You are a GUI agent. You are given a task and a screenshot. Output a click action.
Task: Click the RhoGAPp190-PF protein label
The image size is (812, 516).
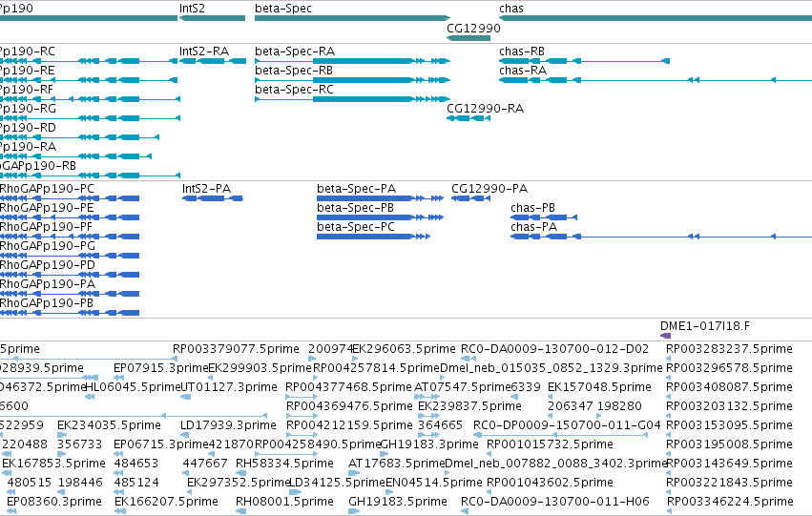click(x=46, y=227)
